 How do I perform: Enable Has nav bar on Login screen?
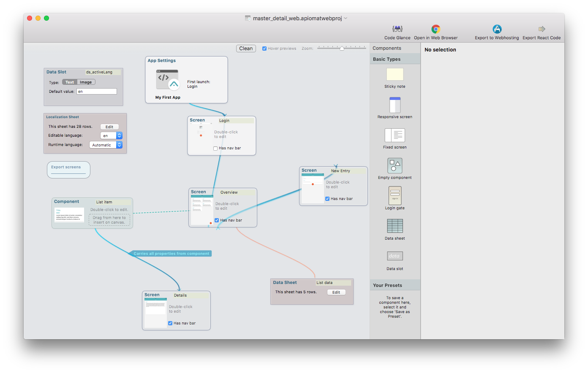[x=215, y=149]
